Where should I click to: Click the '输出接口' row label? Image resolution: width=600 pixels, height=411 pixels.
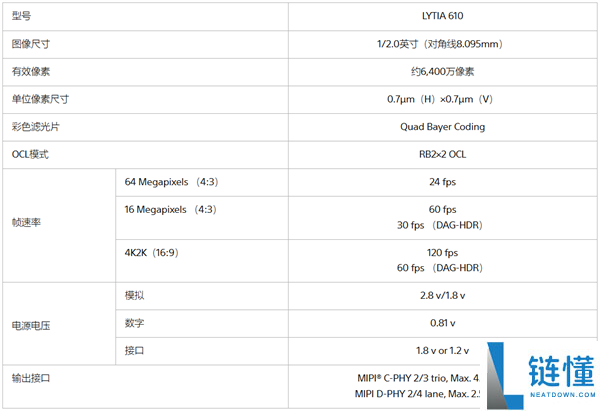31,378
